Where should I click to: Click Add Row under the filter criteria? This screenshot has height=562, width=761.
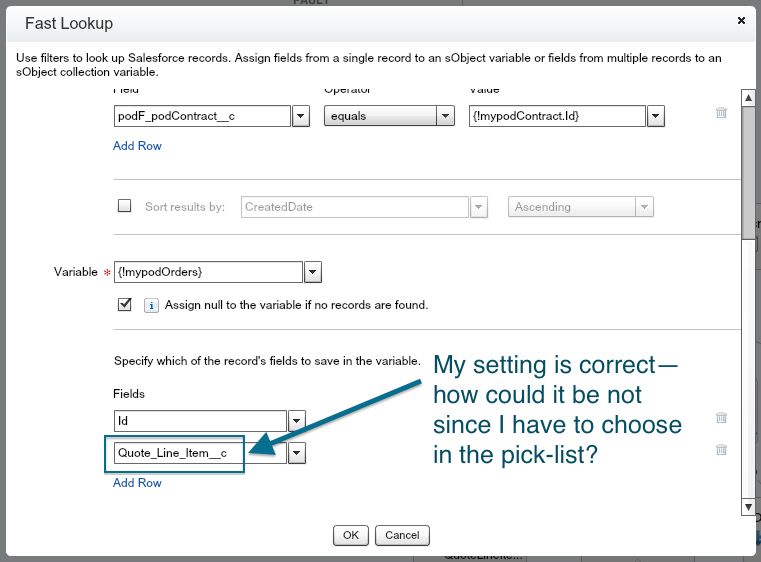137,146
